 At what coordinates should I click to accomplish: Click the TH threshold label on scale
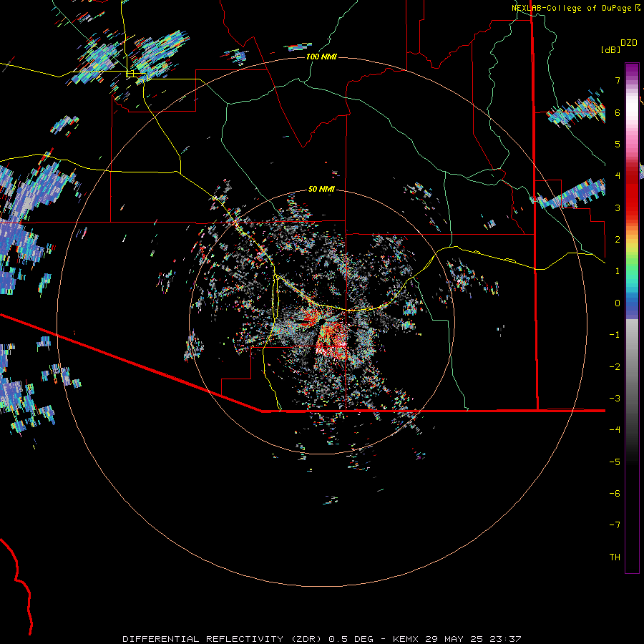[x=615, y=557]
